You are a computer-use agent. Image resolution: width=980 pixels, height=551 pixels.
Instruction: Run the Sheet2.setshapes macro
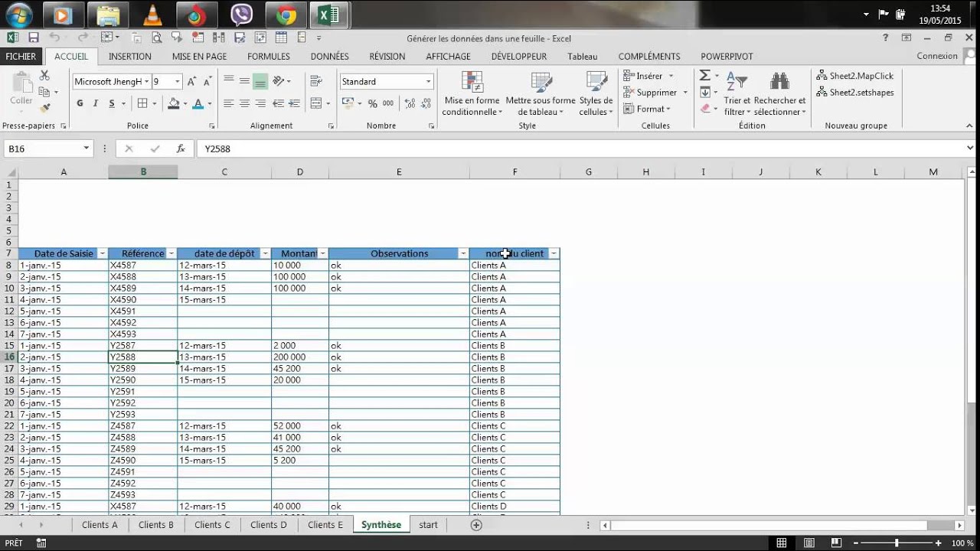pyautogui.click(x=854, y=92)
